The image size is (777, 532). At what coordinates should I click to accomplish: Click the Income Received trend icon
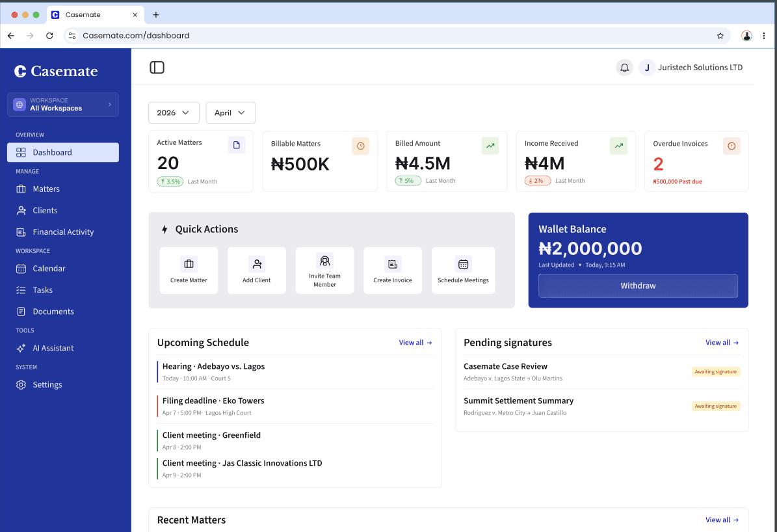point(618,146)
